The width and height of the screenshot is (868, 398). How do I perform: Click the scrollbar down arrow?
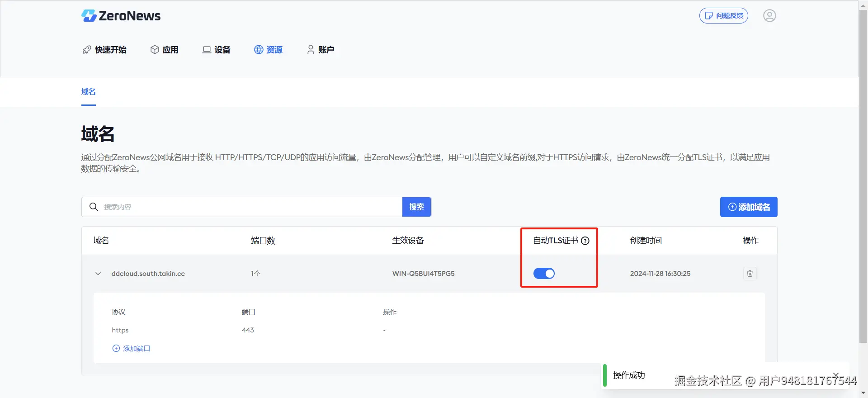(x=863, y=393)
